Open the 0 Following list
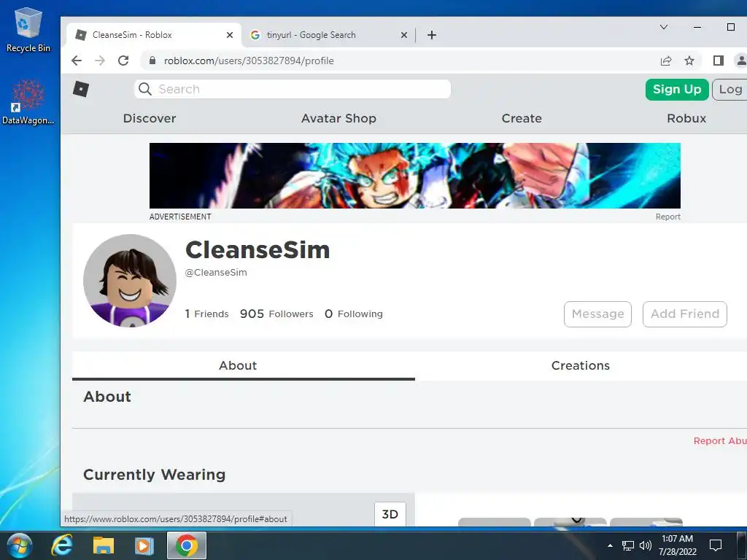This screenshot has width=747, height=560. 354,314
